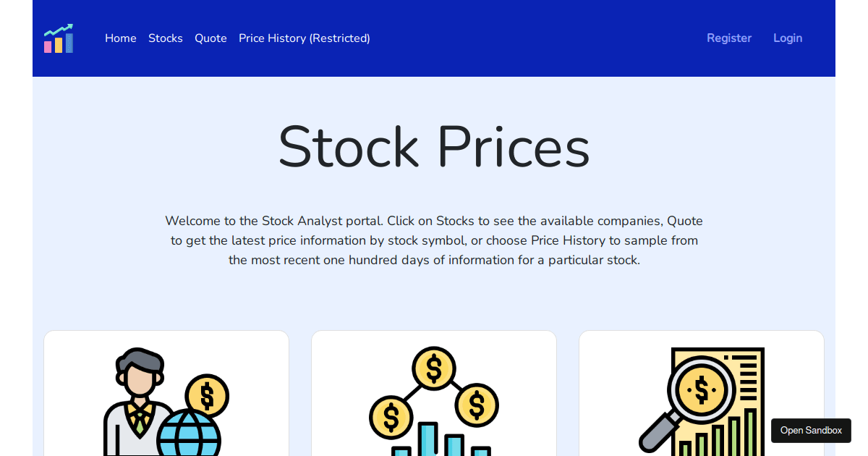The width and height of the screenshot is (868, 456).
Task: Switch to the Quote section
Action: (210, 38)
